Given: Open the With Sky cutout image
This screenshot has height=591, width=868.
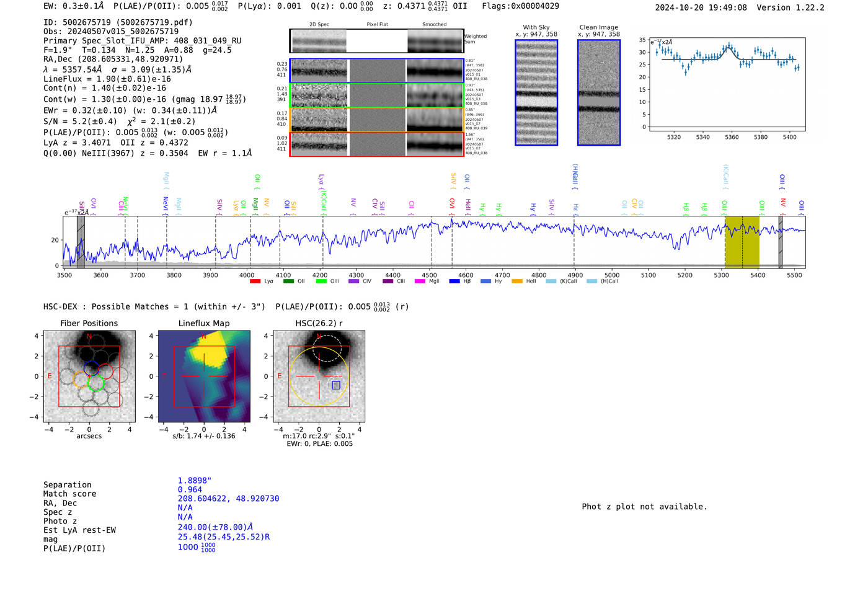Looking at the screenshot, I should (x=536, y=92).
